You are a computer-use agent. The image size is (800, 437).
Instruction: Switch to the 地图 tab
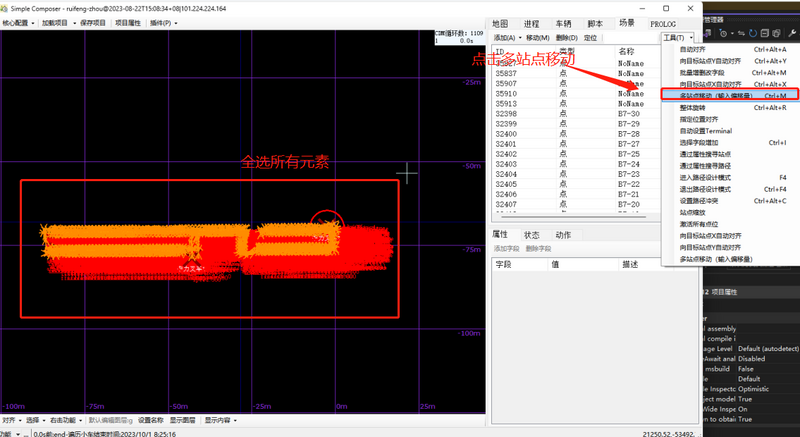point(501,23)
